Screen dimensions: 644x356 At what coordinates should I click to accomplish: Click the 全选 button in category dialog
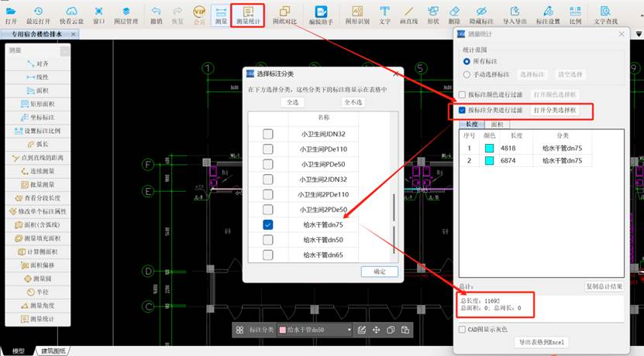pos(293,102)
